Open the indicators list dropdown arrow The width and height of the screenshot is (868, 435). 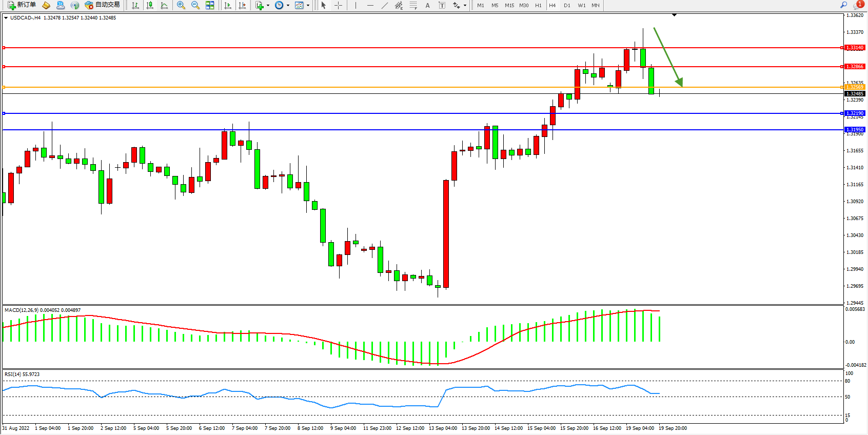268,6
